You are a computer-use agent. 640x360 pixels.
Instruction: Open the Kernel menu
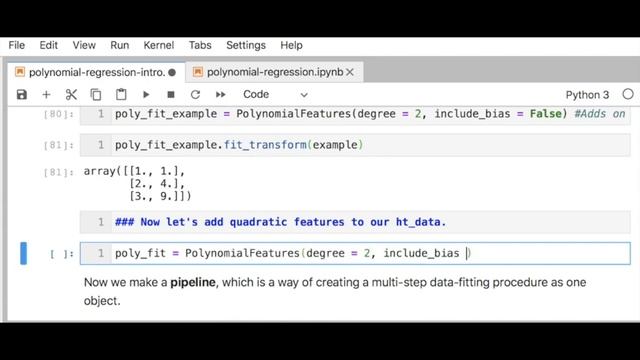159,45
